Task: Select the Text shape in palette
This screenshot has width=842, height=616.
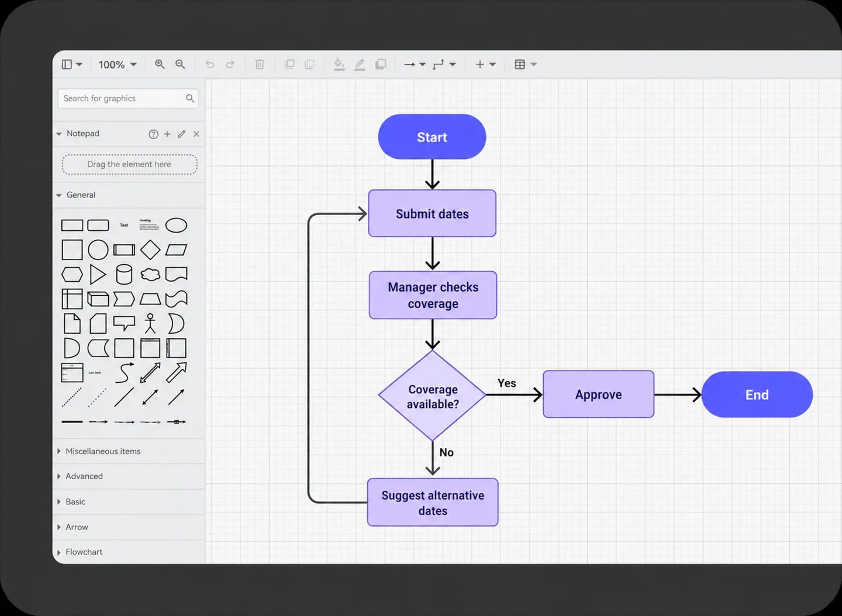Action: pyautogui.click(x=124, y=225)
